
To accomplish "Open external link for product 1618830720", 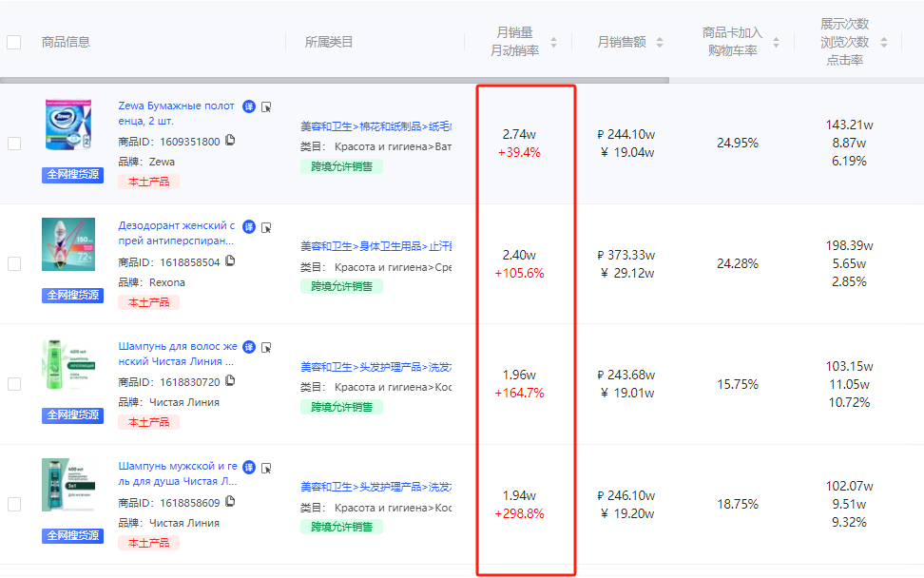I will pos(266,348).
